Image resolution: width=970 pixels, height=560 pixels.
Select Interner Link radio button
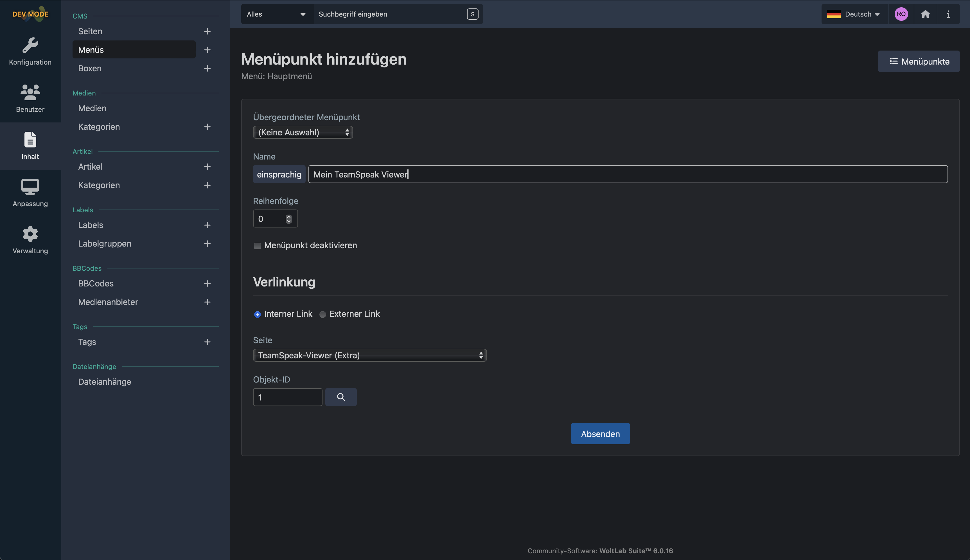[x=258, y=314]
